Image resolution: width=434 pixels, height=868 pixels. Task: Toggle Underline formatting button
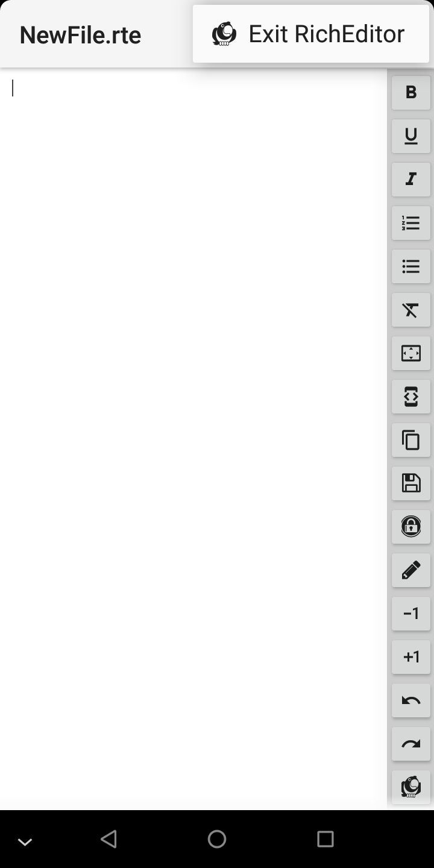click(411, 136)
